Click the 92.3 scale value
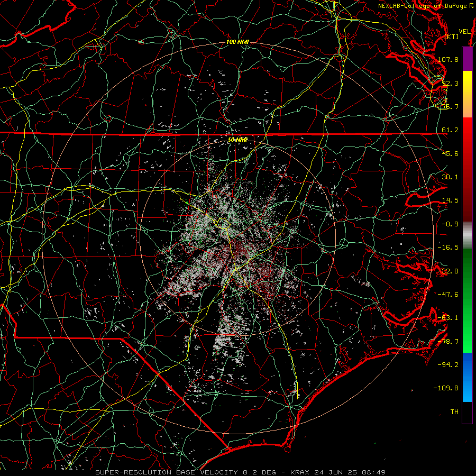Screen dimensions: 476x476 point(450,83)
